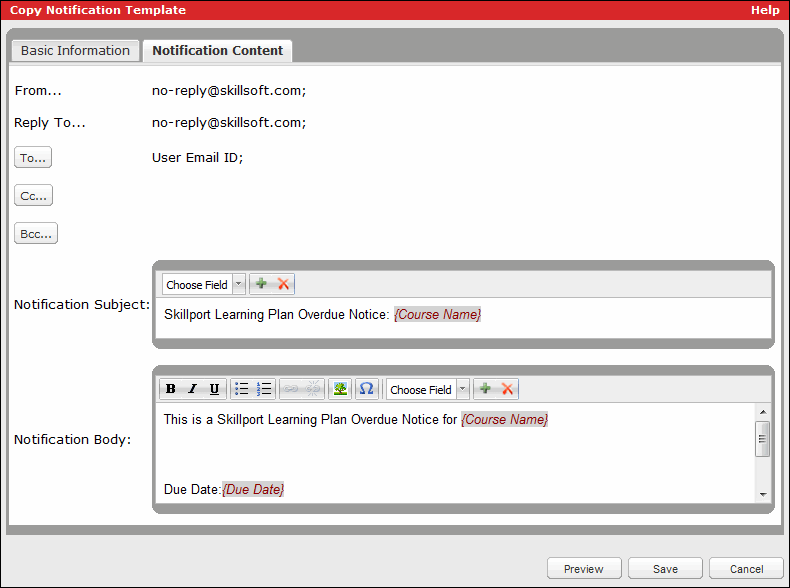Click the Bcc... recipients button
This screenshot has height=588, width=790.
[x=36, y=233]
